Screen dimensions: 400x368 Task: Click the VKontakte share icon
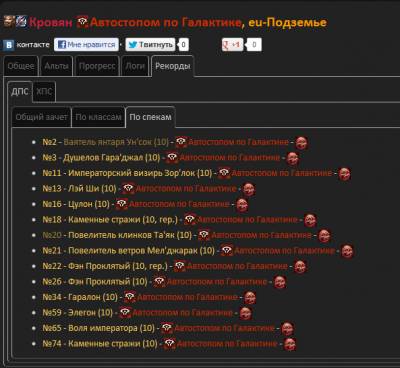tap(9, 45)
